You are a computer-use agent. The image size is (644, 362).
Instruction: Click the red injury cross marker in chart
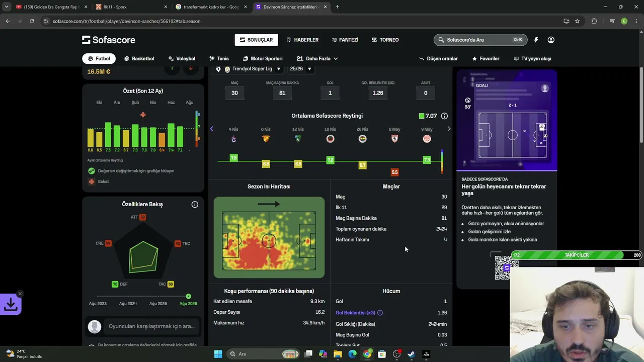[x=143, y=115]
